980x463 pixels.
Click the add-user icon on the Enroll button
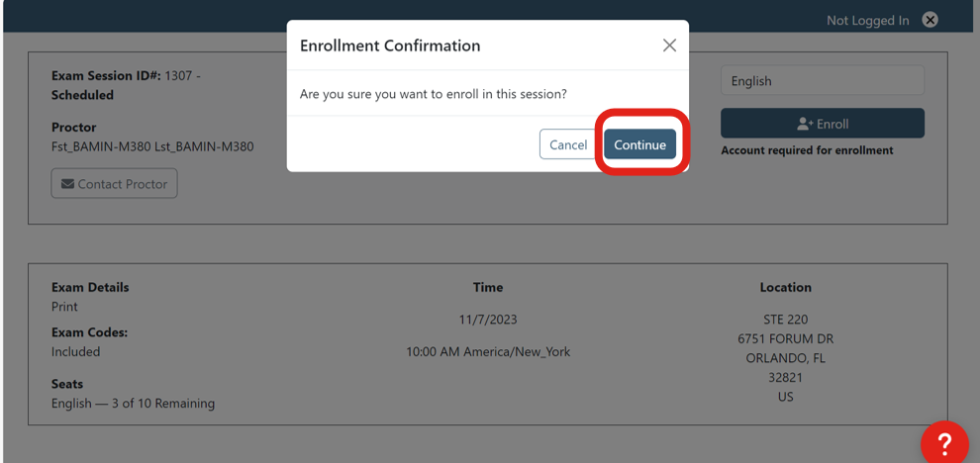805,124
